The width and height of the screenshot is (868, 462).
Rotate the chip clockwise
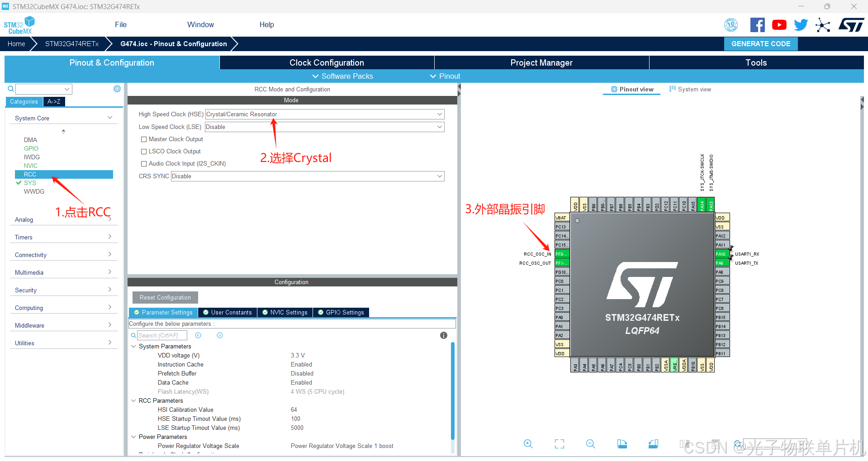622,444
